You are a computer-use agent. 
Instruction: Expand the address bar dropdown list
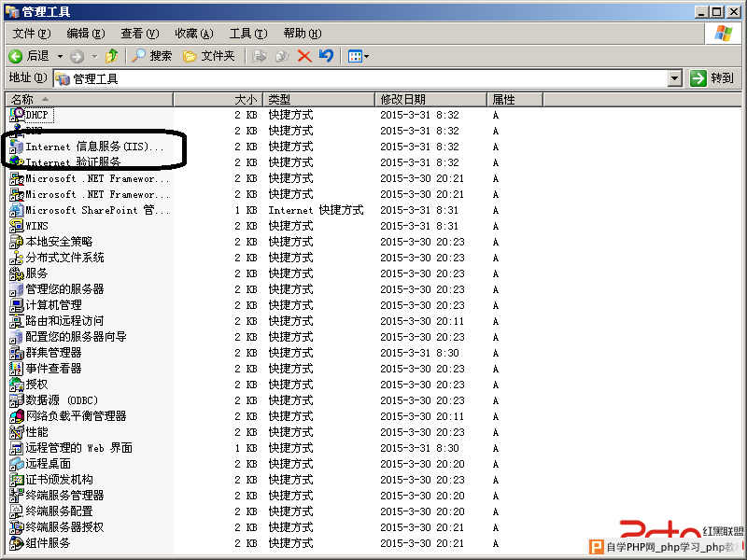coord(674,78)
